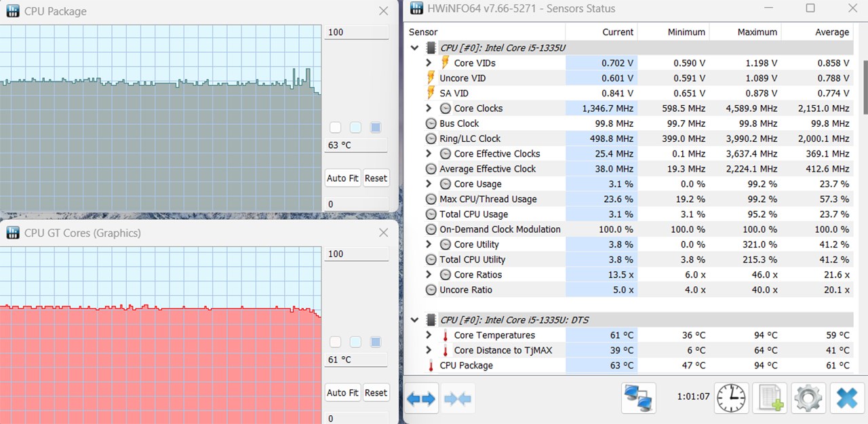This screenshot has height=424, width=868.
Task: Click Reset in CPU GT Cores window
Action: coord(376,393)
